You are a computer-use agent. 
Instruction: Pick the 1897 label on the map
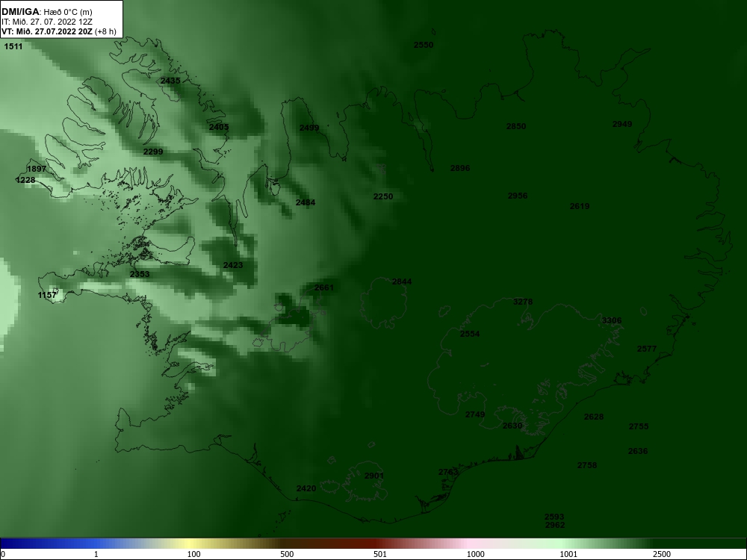[37, 169]
